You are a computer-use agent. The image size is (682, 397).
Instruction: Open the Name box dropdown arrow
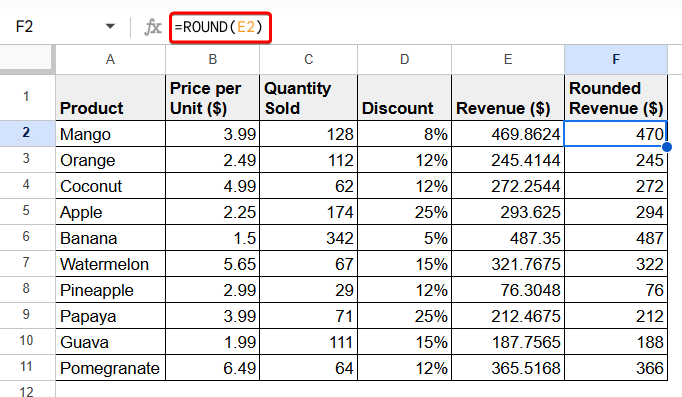tap(110, 27)
